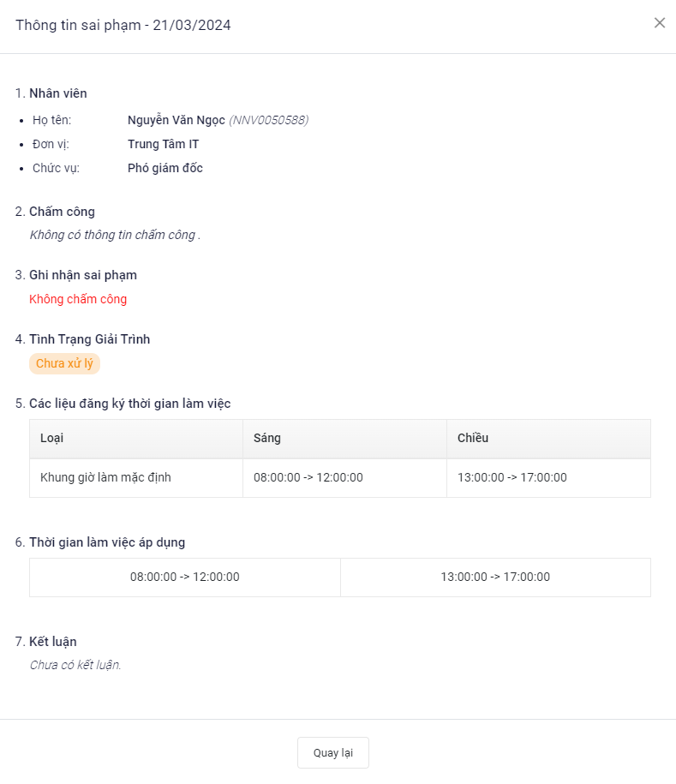Click the Chiều time cell in registration table
The image size is (676, 784).
click(512, 477)
